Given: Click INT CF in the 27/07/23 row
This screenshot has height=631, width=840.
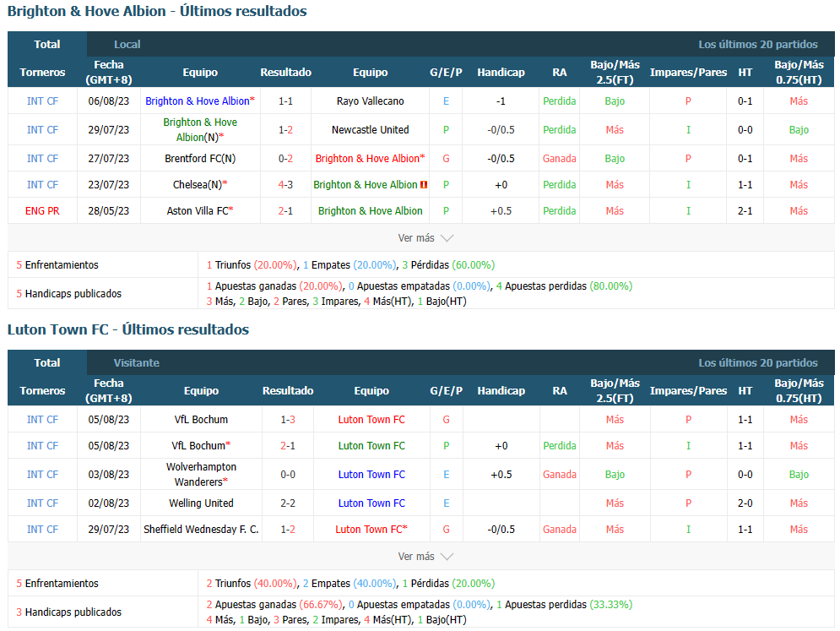Looking at the screenshot, I should (x=42, y=159).
